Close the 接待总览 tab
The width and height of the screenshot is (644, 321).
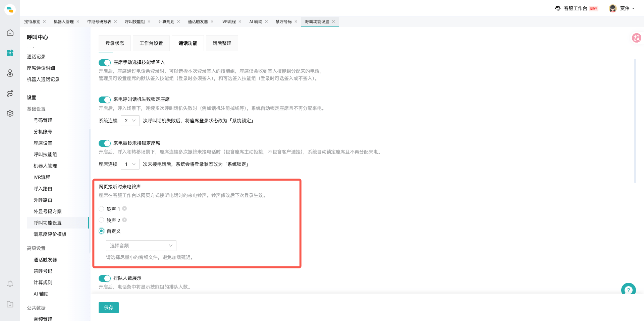coord(44,21)
